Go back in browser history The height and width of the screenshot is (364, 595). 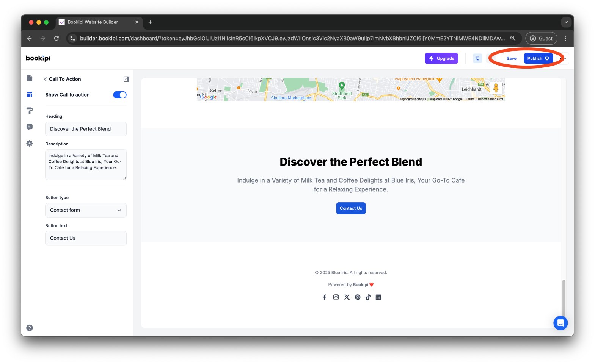30,38
